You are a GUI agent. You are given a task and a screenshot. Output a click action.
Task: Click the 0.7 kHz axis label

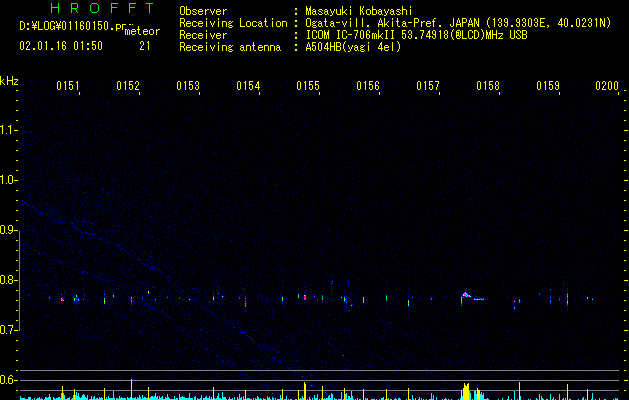8,330
